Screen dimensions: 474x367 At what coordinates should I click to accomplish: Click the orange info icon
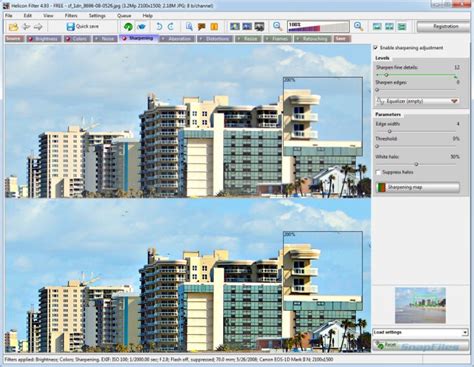pyautogui.click(x=214, y=27)
